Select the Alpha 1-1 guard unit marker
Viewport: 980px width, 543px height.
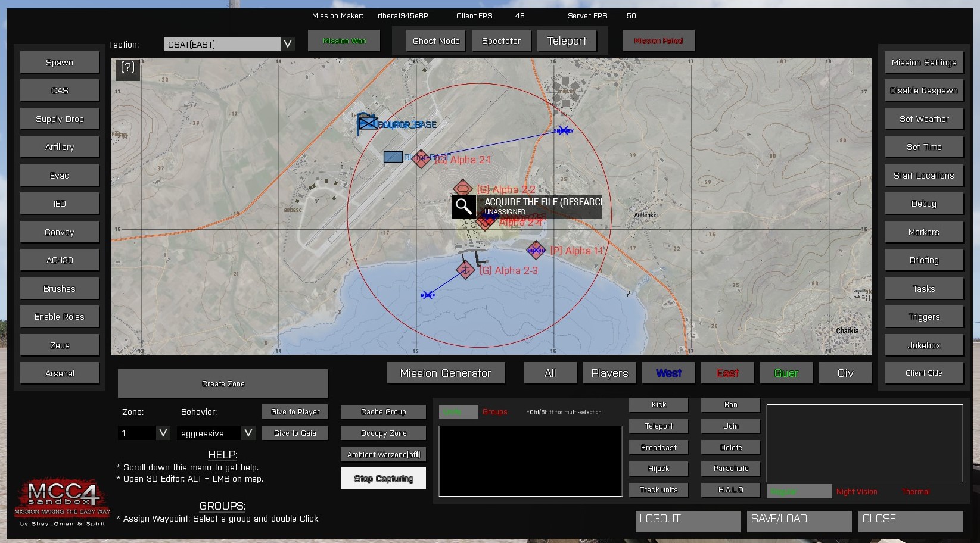click(x=536, y=250)
